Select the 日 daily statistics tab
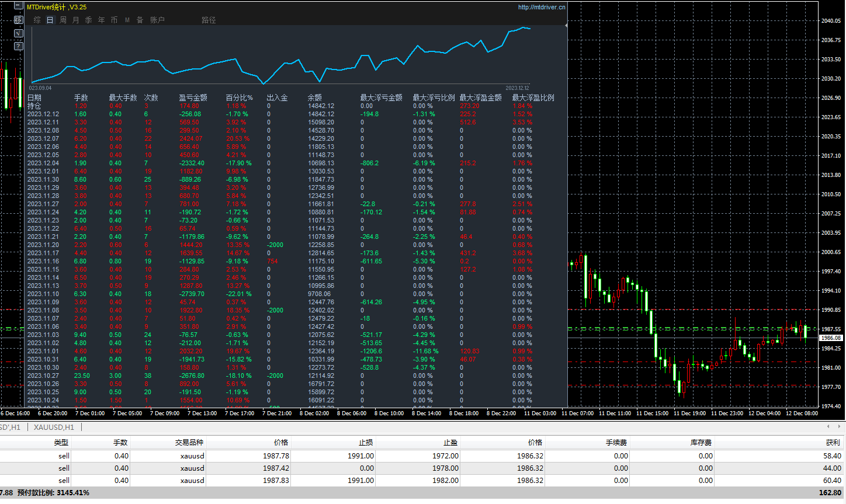Screen dimensions: 846x504 [50, 20]
